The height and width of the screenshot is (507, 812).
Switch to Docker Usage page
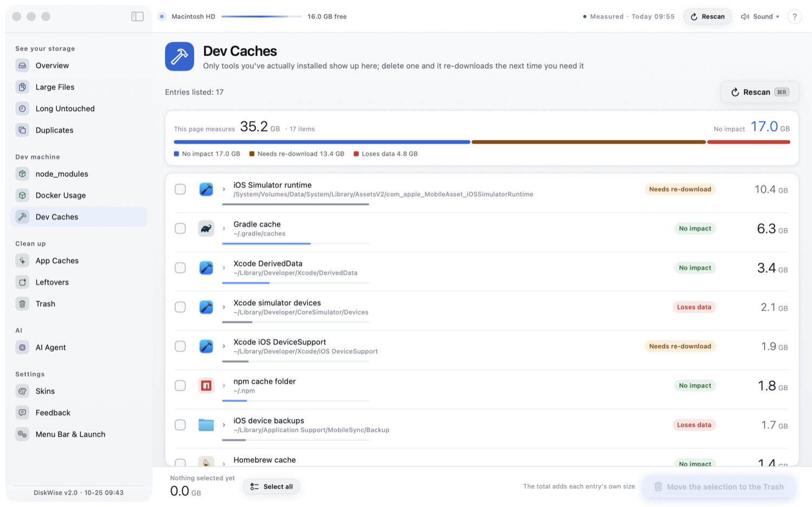click(x=78, y=195)
